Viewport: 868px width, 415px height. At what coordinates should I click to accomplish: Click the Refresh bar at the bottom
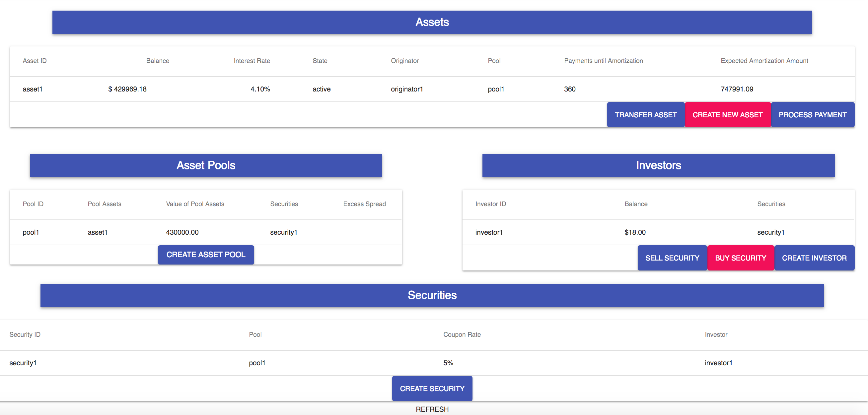[432, 409]
